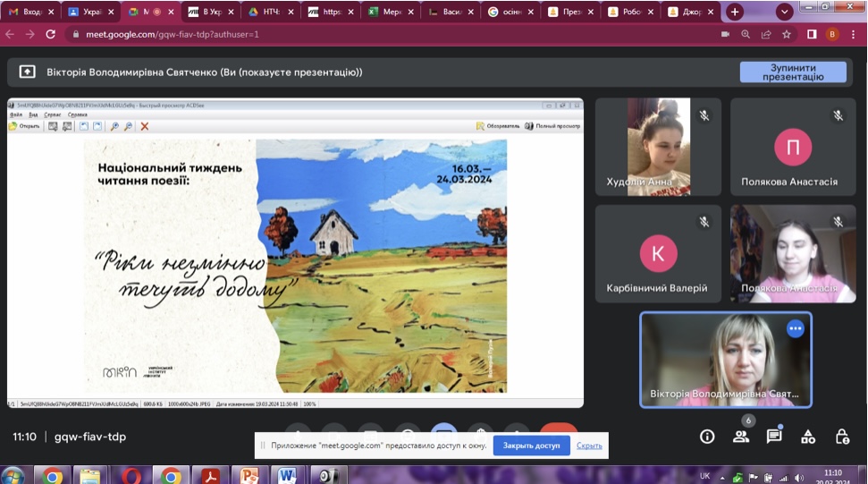
Task: Click the Закрыть доступ button
Action: click(531, 446)
